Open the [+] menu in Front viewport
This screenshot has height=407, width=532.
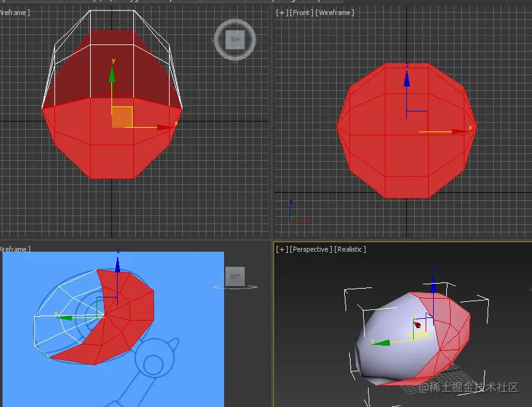(x=282, y=13)
